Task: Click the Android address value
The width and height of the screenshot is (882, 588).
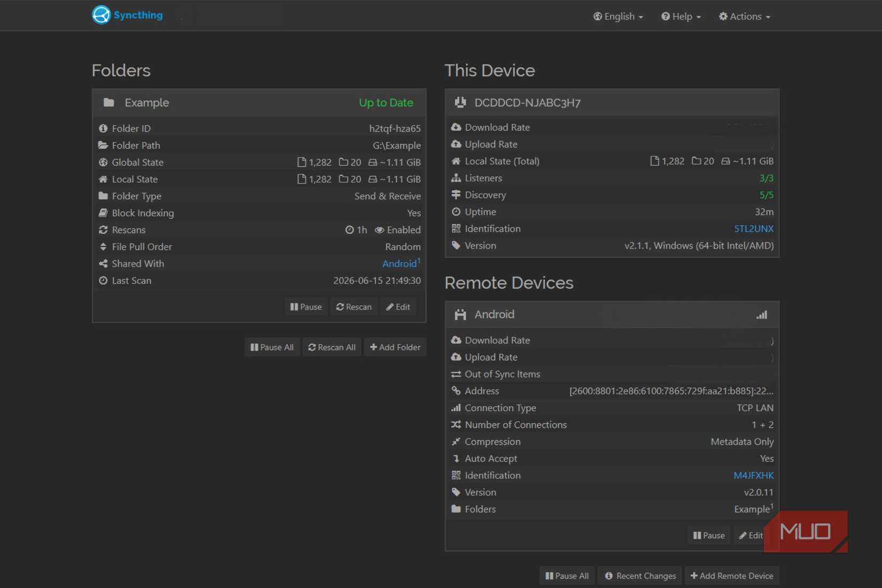Action: point(671,391)
